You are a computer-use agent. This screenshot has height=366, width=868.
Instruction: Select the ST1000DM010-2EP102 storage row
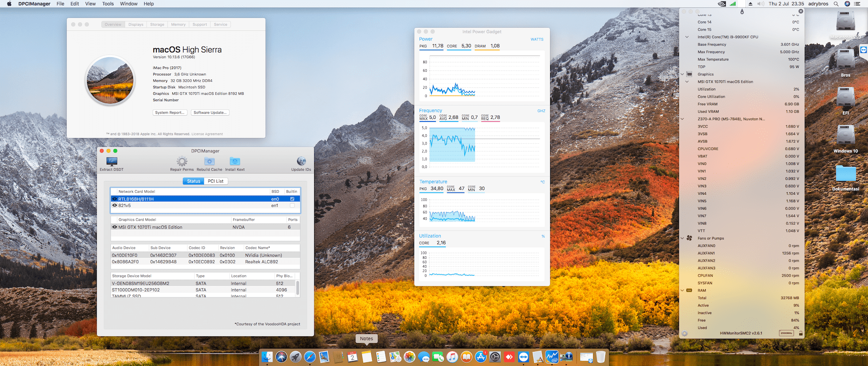(x=203, y=290)
